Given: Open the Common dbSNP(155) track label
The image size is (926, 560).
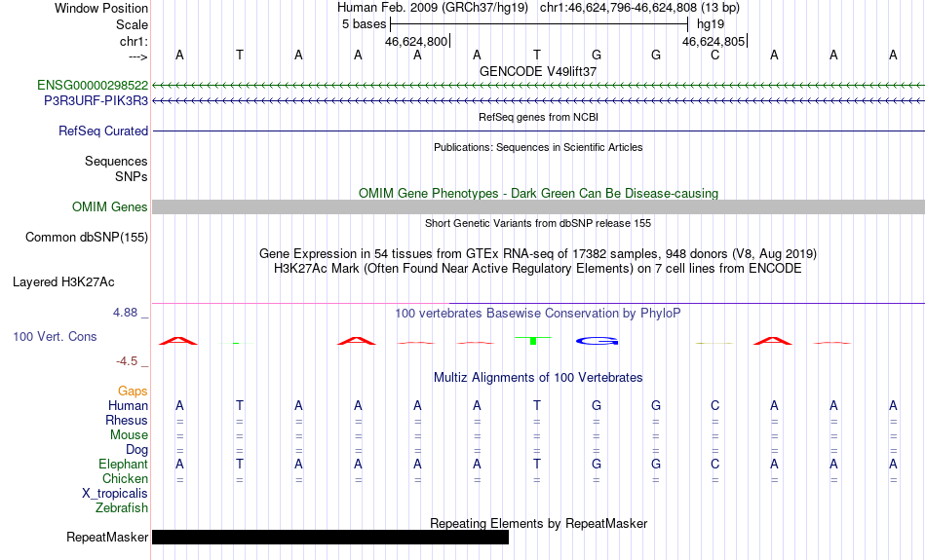Looking at the screenshot, I should click(x=86, y=238).
